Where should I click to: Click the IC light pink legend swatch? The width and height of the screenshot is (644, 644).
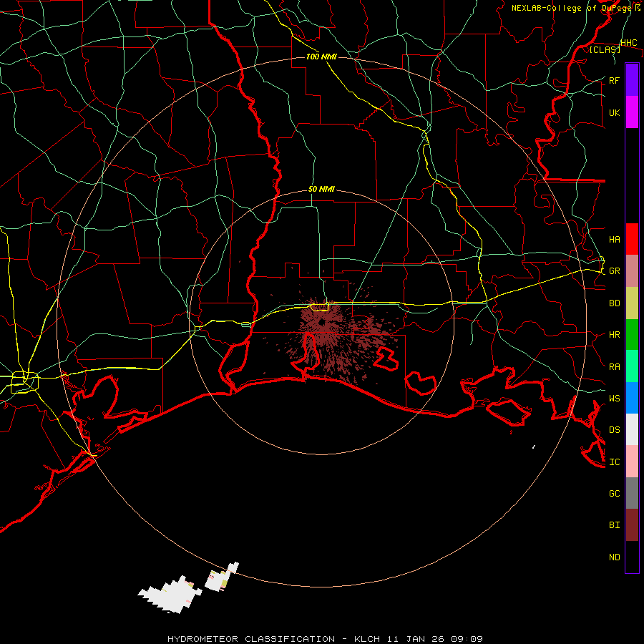click(x=632, y=462)
